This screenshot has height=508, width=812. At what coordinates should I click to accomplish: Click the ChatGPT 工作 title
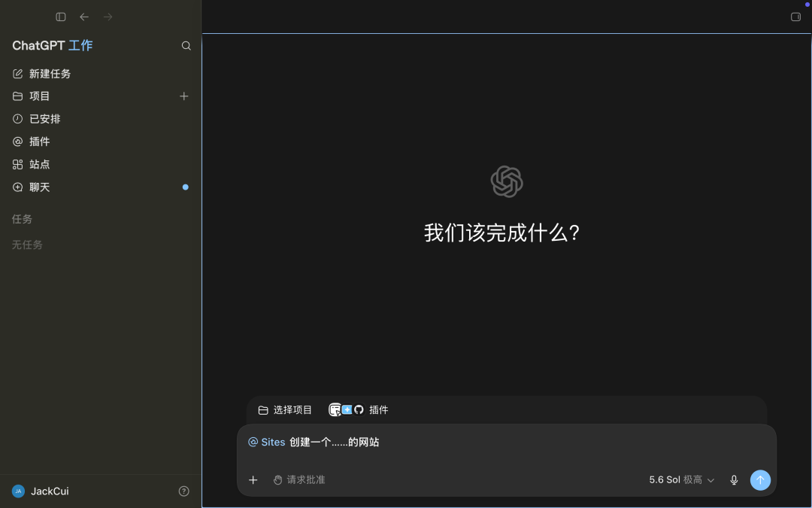point(53,46)
